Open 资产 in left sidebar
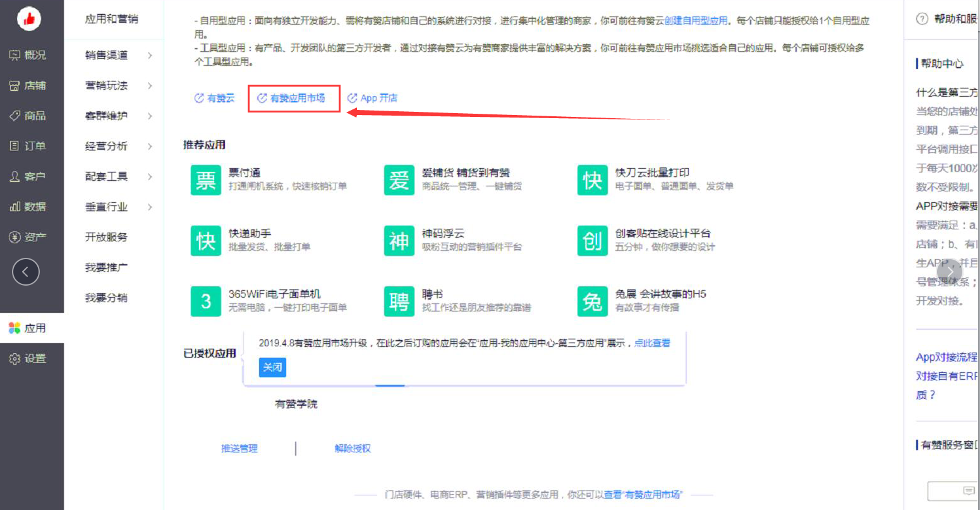Viewport: 980px width, 510px height. [x=28, y=237]
